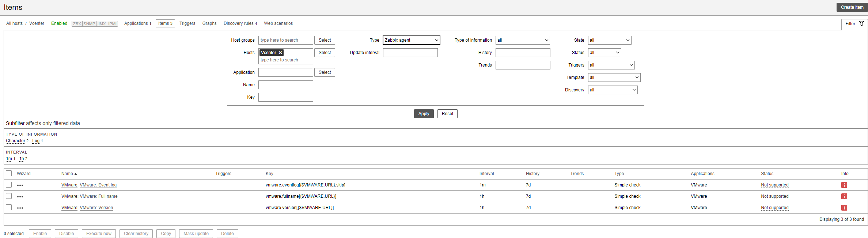Image resolution: width=868 pixels, height=238 pixels.
Task: Open the Discovery filter dropdown
Action: pos(613,90)
